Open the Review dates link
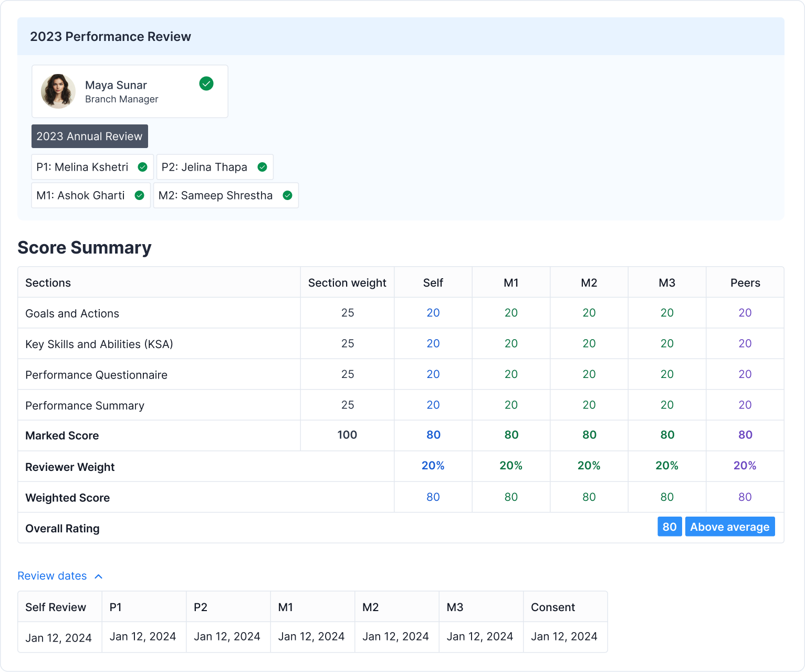This screenshot has height=672, width=805. tap(51, 576)
